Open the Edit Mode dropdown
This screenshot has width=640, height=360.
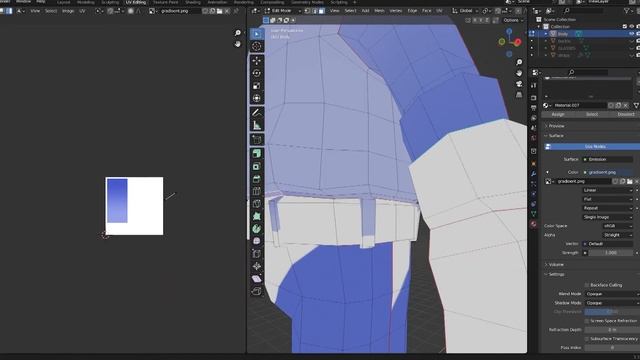282,11
